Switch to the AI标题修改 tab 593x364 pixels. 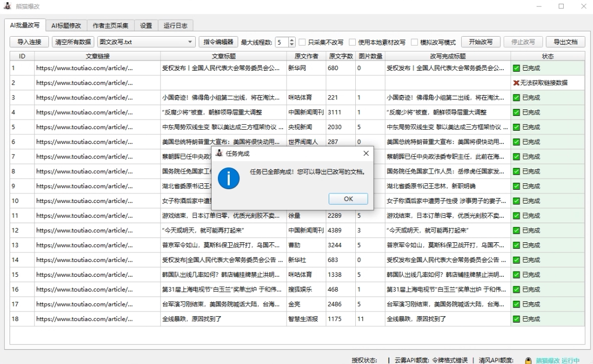[x=66, y=26]
